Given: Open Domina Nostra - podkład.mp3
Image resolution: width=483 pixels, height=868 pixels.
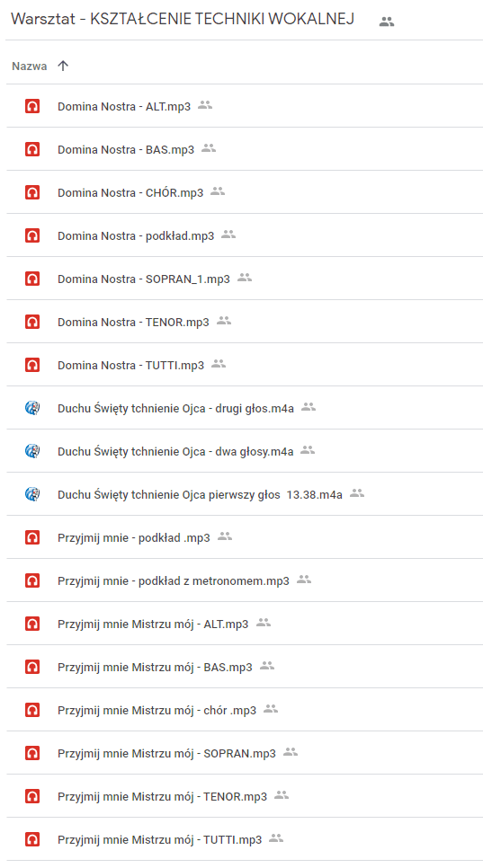Looking at the screenshot, I should click(245, 235).
